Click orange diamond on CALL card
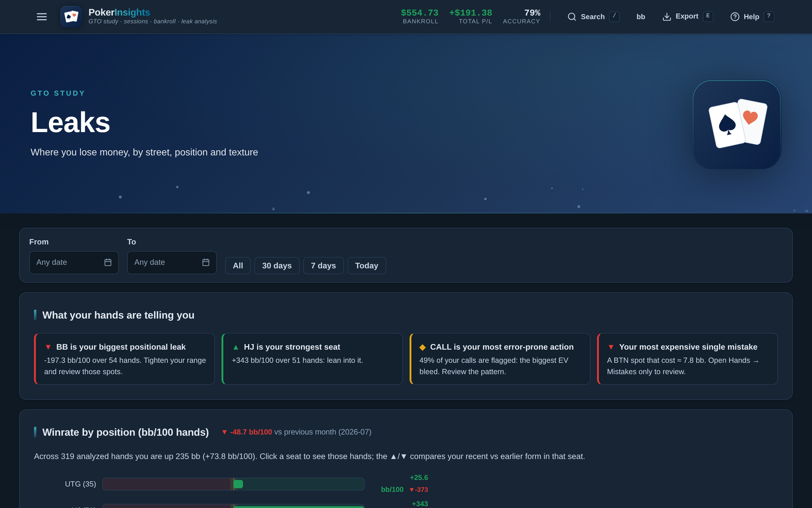Screen dimensions: 812x508 click(422, 347)
